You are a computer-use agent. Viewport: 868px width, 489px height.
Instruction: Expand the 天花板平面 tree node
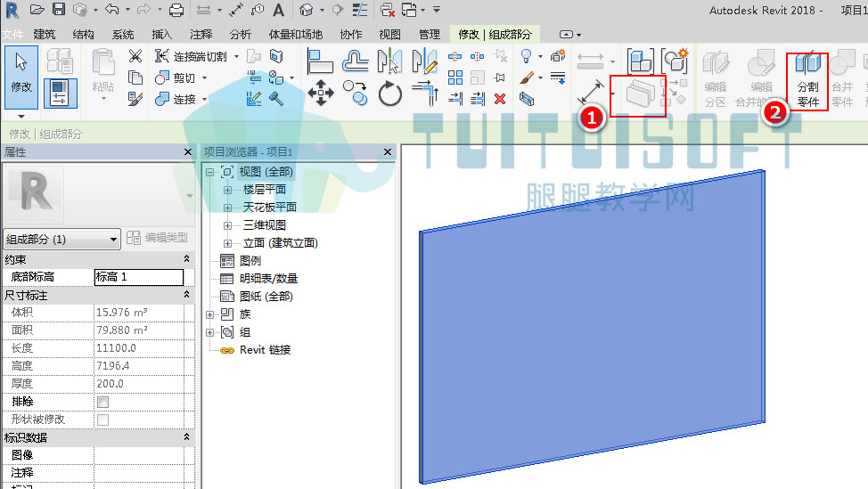(227, 208)
